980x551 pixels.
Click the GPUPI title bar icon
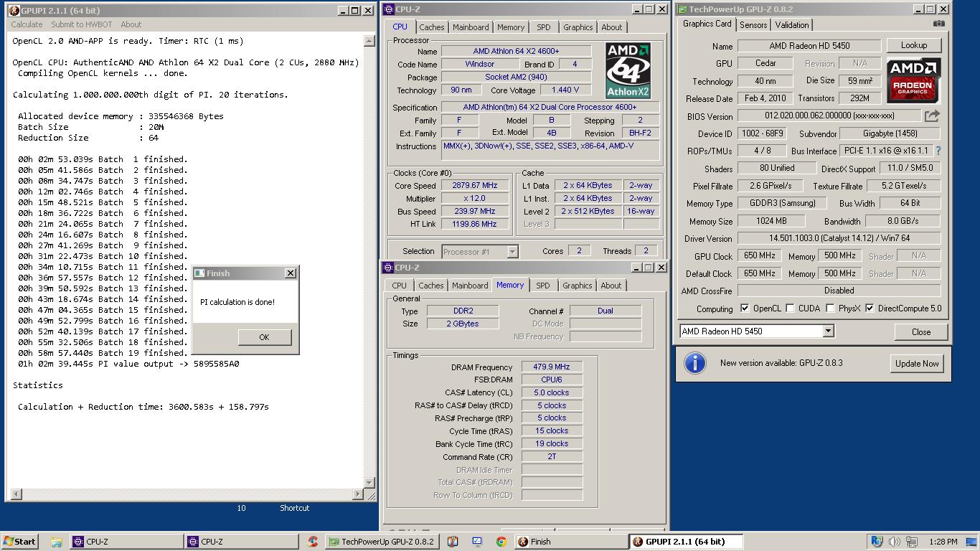14,11
